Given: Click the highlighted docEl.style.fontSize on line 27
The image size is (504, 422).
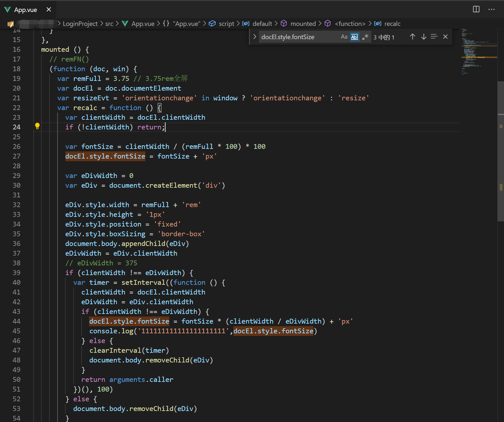Looking at the screenshot, I should [105, 156].
